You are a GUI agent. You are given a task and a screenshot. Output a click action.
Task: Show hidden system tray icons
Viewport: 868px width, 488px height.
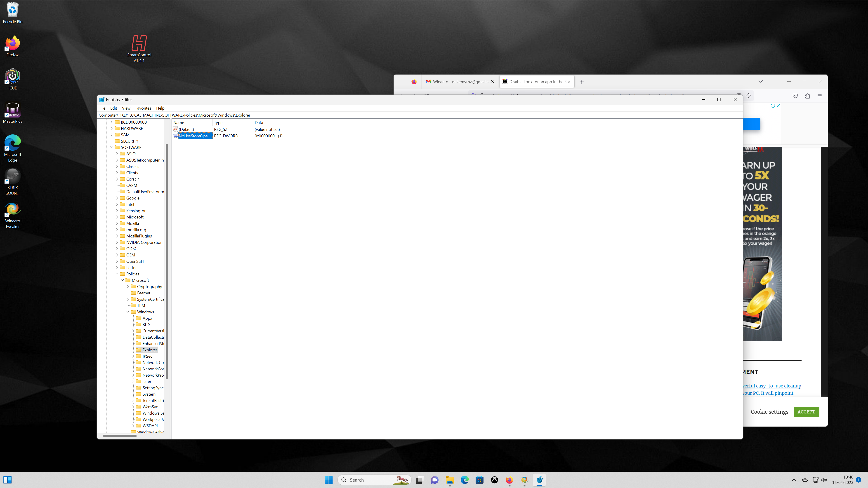pos(794,480)
